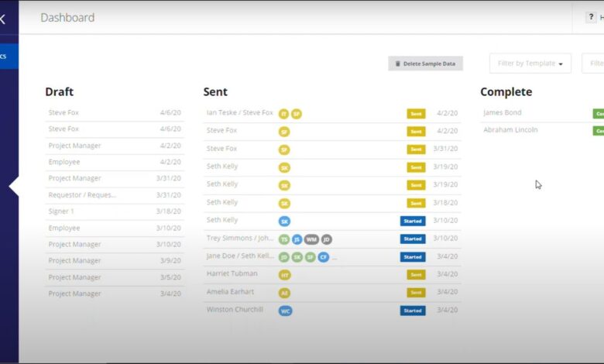Click green Complete badge on Abraham Lincoln row
This screenshot has width=604, height=364.
pyautogui.click(x=599, y=131)
